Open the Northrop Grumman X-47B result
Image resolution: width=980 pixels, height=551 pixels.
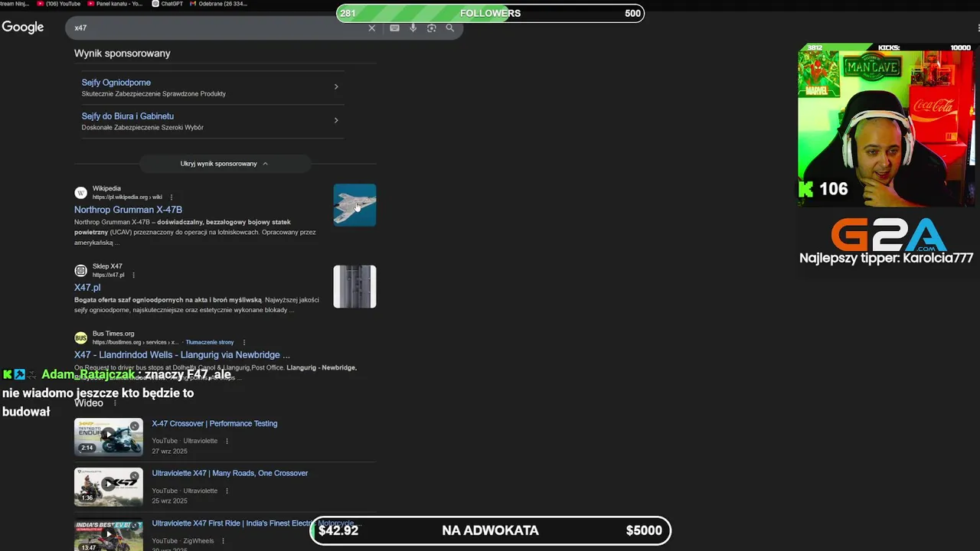click(128, 210)
